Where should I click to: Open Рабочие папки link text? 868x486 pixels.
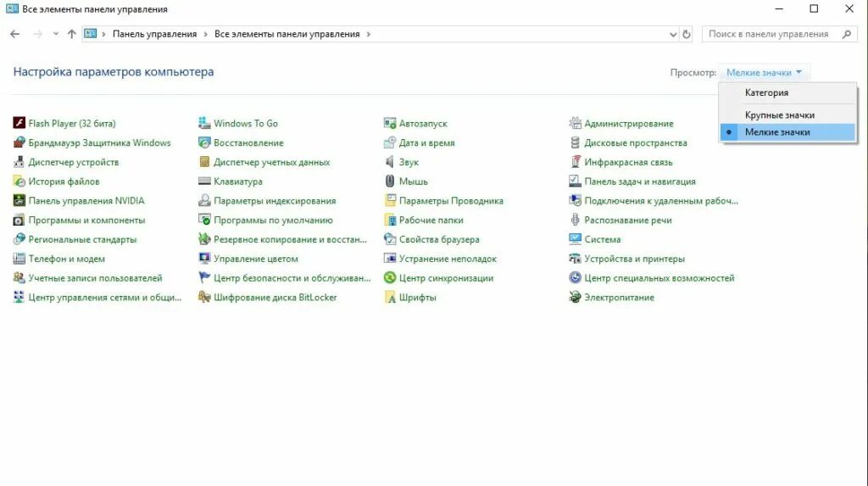431,220
